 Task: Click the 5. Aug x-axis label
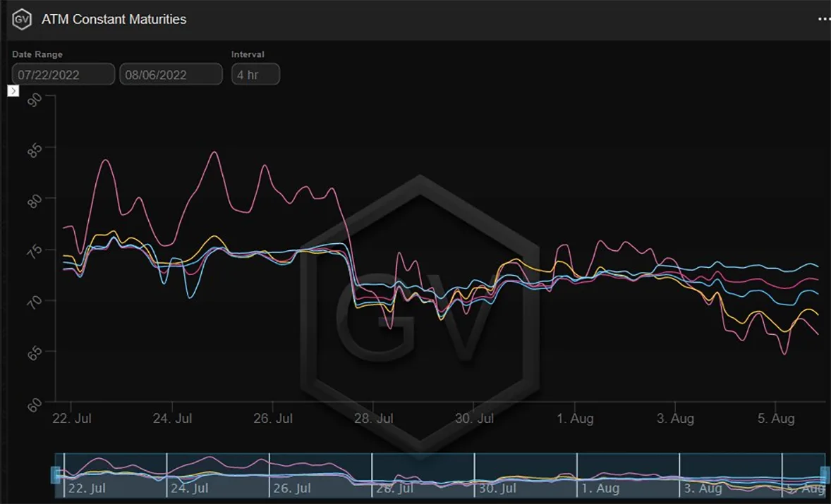tap(776, 418)
